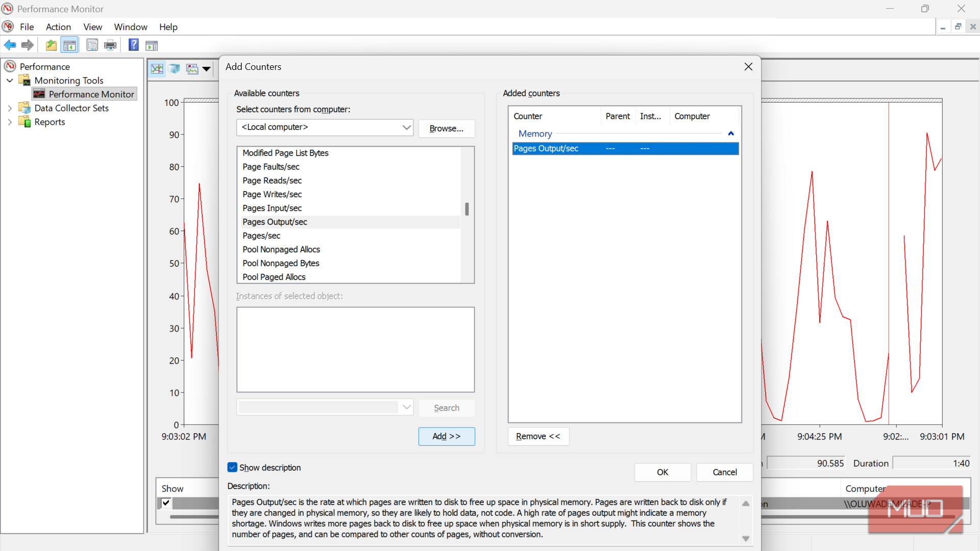Click description scroll down arrow
The width and height of the screenshot is (980, 551).
(x=746, y=539)
